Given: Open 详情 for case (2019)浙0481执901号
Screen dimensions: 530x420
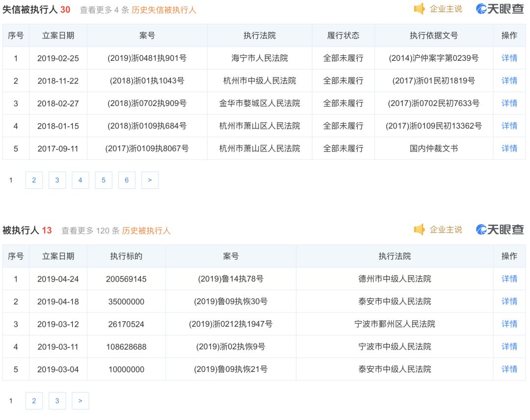Looking at the screenshot, I should [509, 58].
